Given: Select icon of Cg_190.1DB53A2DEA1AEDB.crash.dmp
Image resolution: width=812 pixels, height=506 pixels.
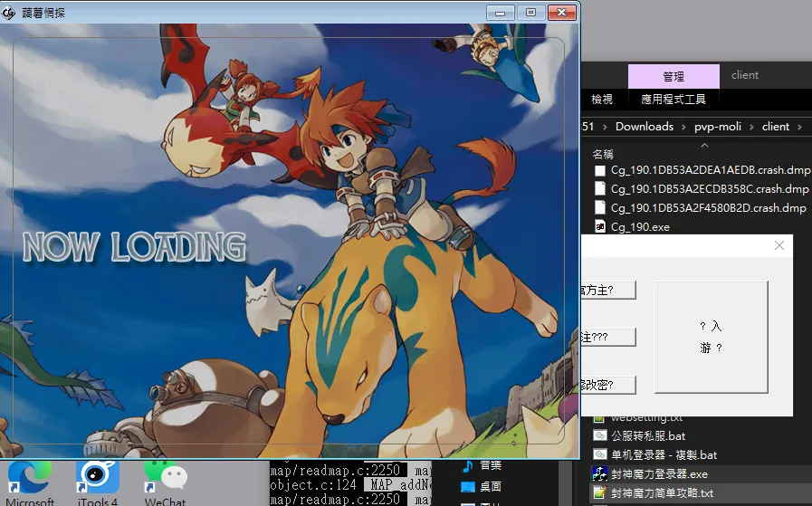Looking at the screenshot, I should [599, 170].
